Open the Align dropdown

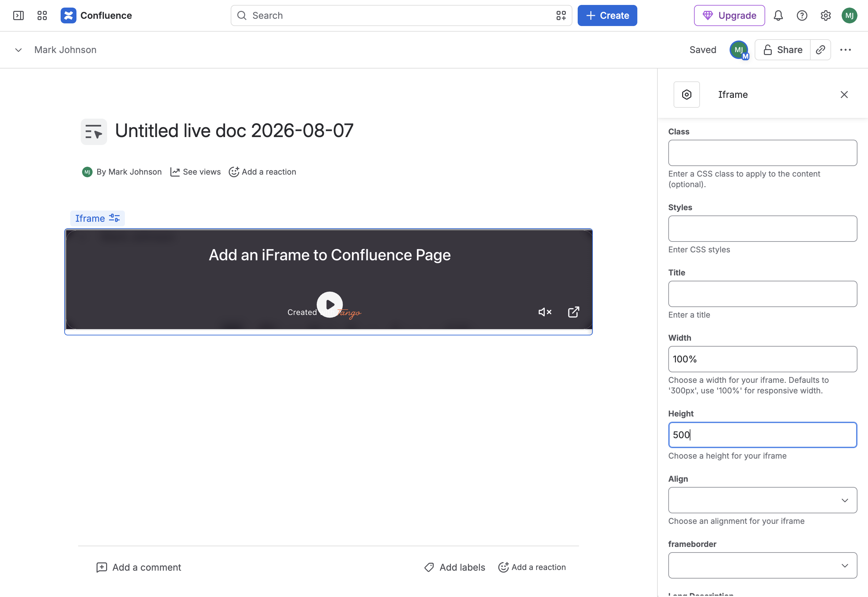tap(763, 500)
